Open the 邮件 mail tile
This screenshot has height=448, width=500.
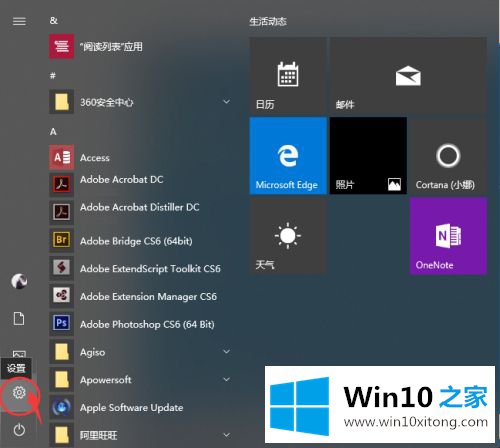(408, 75)
